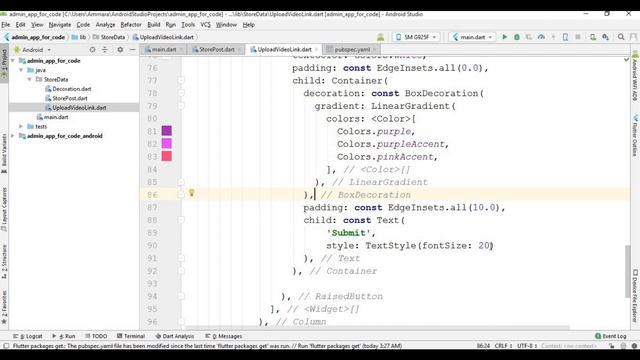This screenshot has width=640, height=360.
Task: Open the Project panel settings gear
Action: [x=120, y=49]
